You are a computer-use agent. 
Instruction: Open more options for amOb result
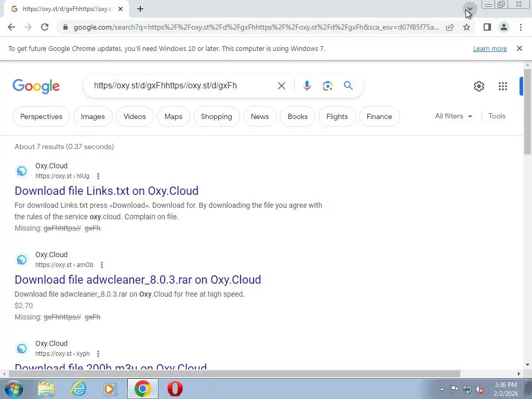click(102, 265)
